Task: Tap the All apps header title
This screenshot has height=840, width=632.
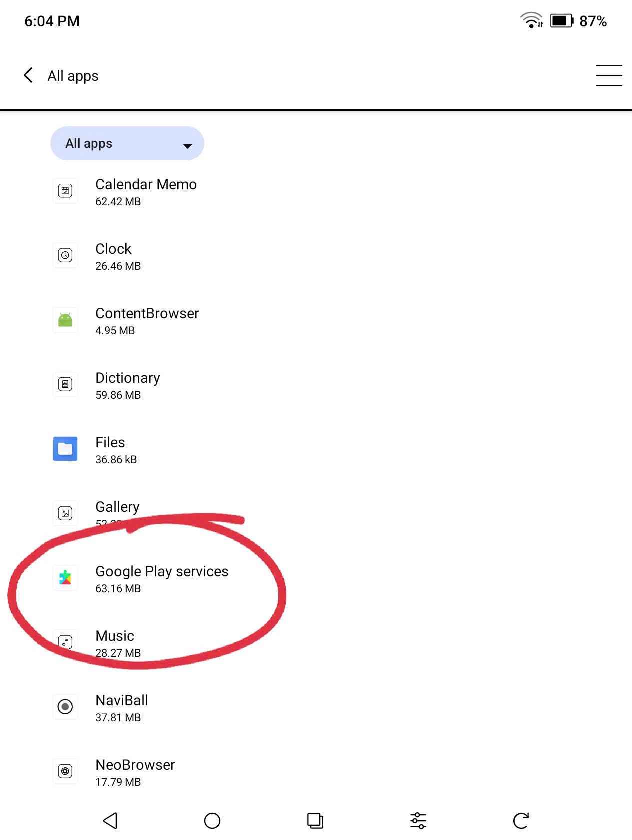Action: coord(73,76)
